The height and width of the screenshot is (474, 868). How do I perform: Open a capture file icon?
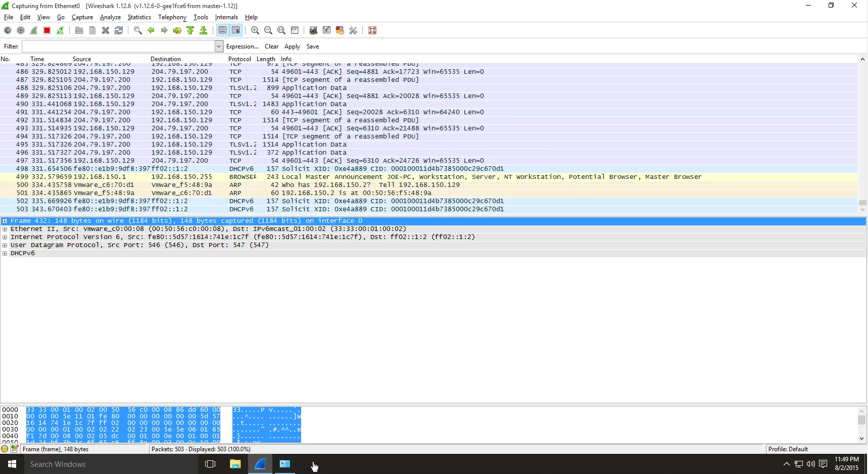(79, 30)
